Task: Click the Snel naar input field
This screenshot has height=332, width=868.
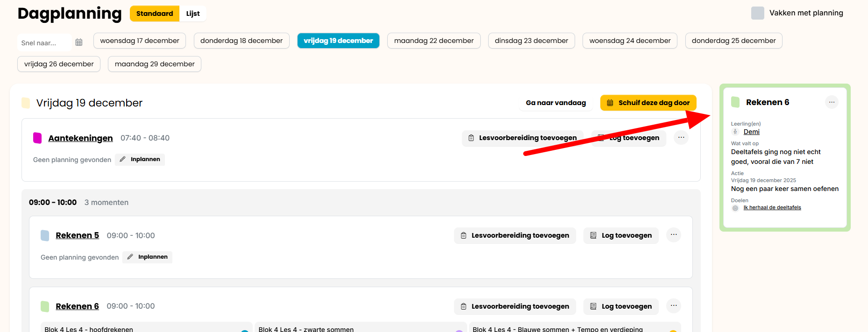Action: pos(44,43)
